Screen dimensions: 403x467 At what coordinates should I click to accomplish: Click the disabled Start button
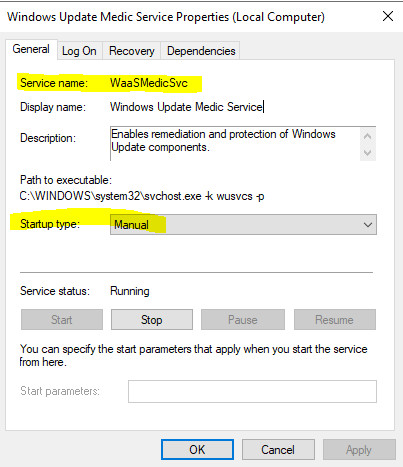(x=62, y=320)
